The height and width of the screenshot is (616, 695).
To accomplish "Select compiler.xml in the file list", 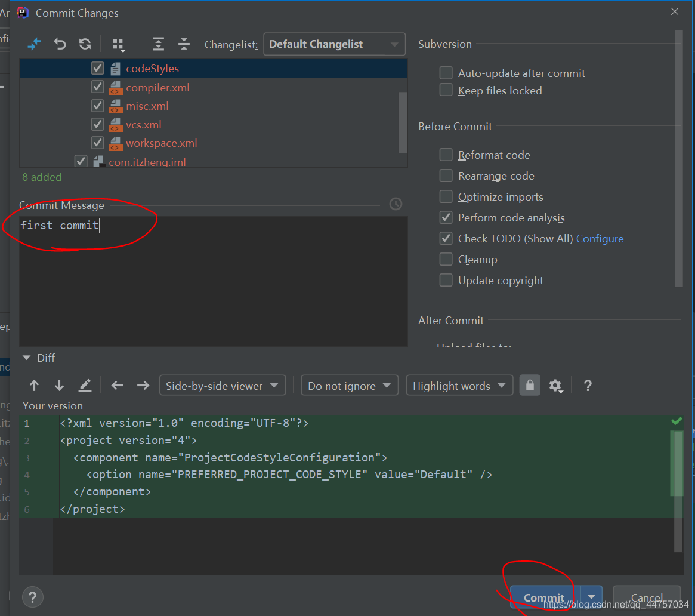I will 157,88.
